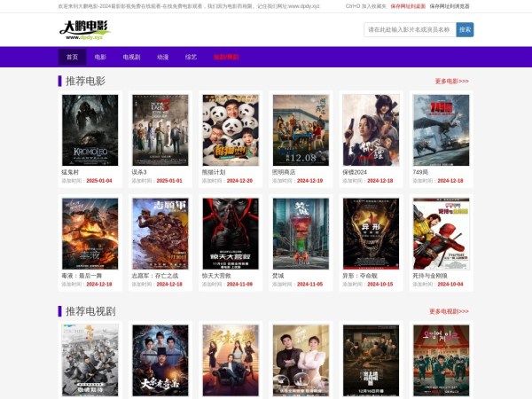Click the 误杀3 movie title link
Screen dimensions: 532x399
point(139,172)
